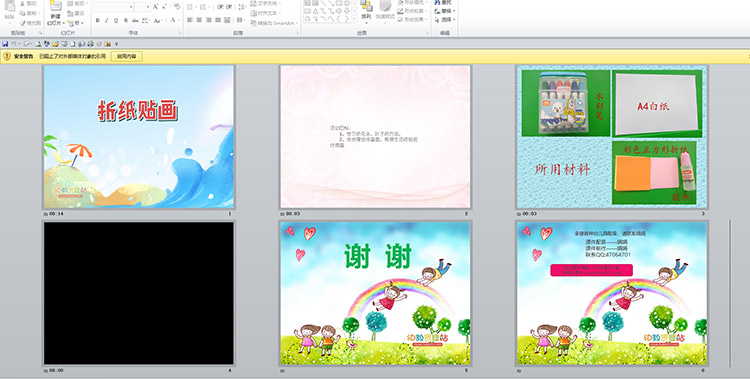Select the 所用材料 materials slide thumbnail
Screen dimensions: 750x379
pyautogui.click(x=612, y=137)
